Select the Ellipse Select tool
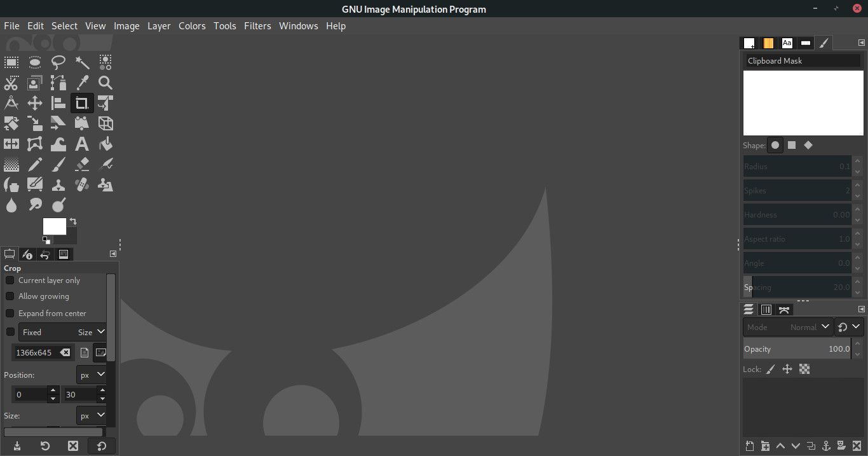 pyautogui.click(x=35, y=62)
